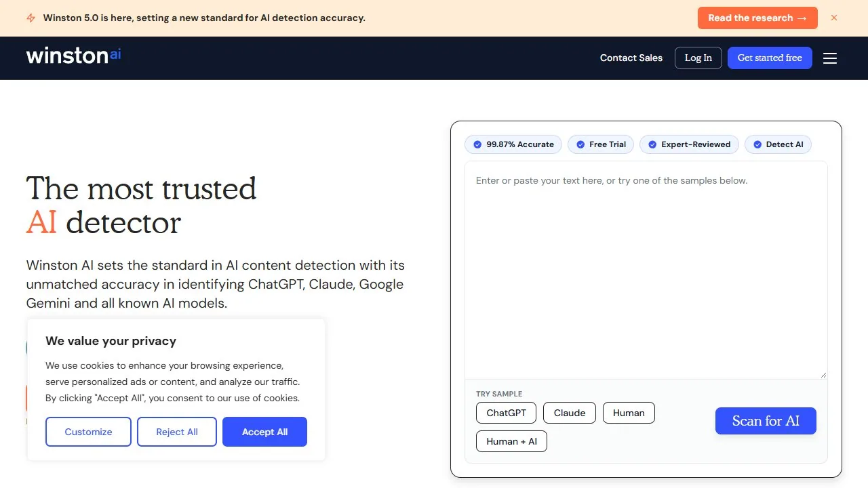Load the Human sample text
868x488 pixels.
pyautogui.click(x=629, y=413)
